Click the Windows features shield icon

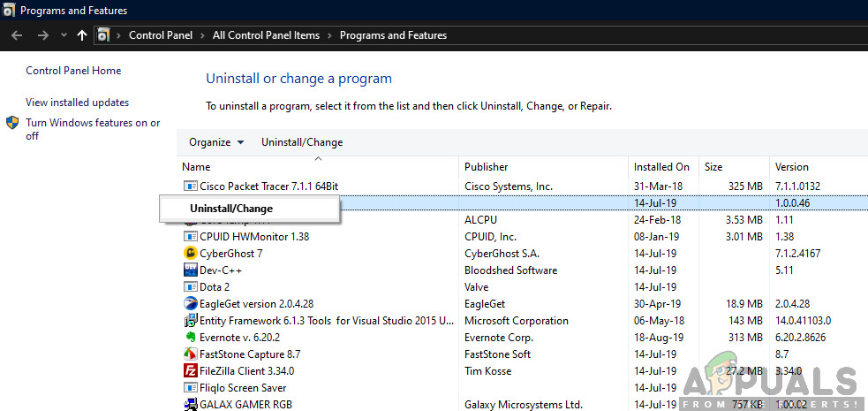coord(13,123)
